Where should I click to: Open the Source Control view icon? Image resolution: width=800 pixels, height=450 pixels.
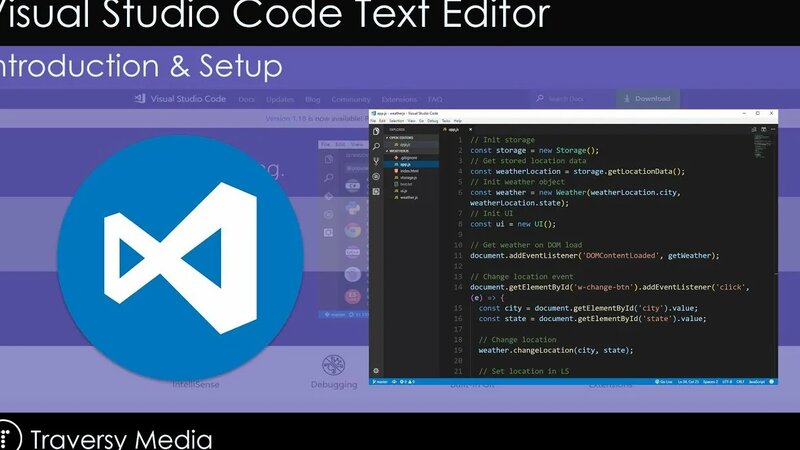[376, 161]
